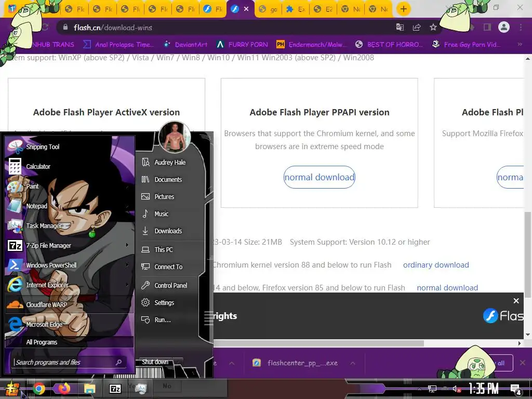Click the muted volume tray icon
The height and width of the screenshot is (399, 532).
tap(456, 389)
